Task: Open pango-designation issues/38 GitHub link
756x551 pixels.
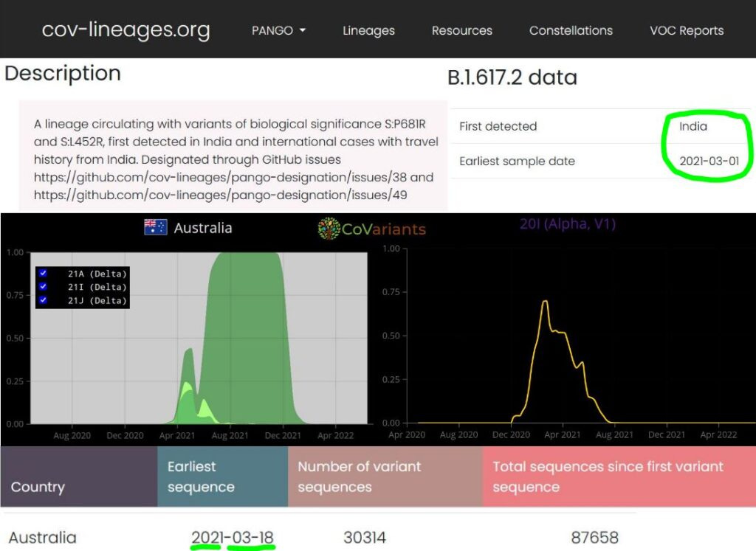Action: tap(220, 177)
